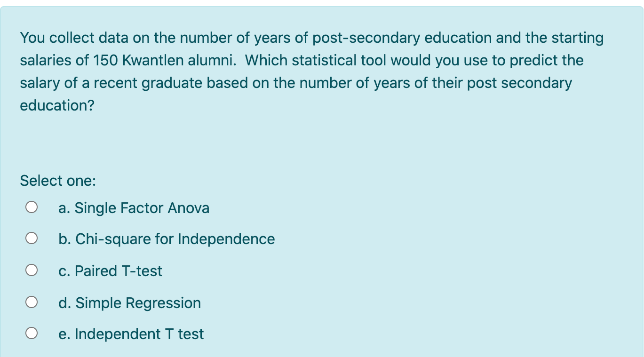Screen dimensions: 644x357
Task: Click the 'Select one:' prompt text
Action: [58, 181]
